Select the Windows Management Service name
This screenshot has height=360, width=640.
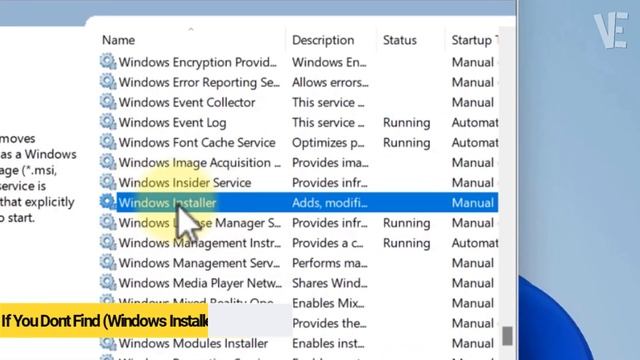pyautogui.click(x=199, y=263)
